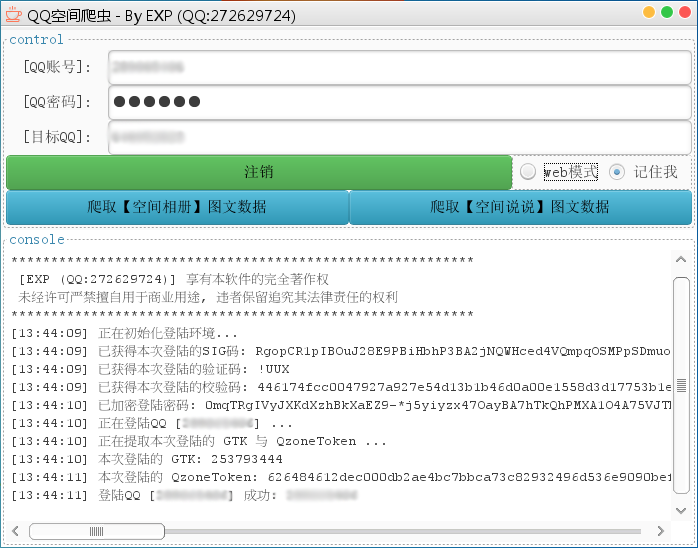The image size is (698, 548).
Task: Click the 正在提取本次登陆的 GTK log line
Action: pyautogui.click(x=199, y=441)
